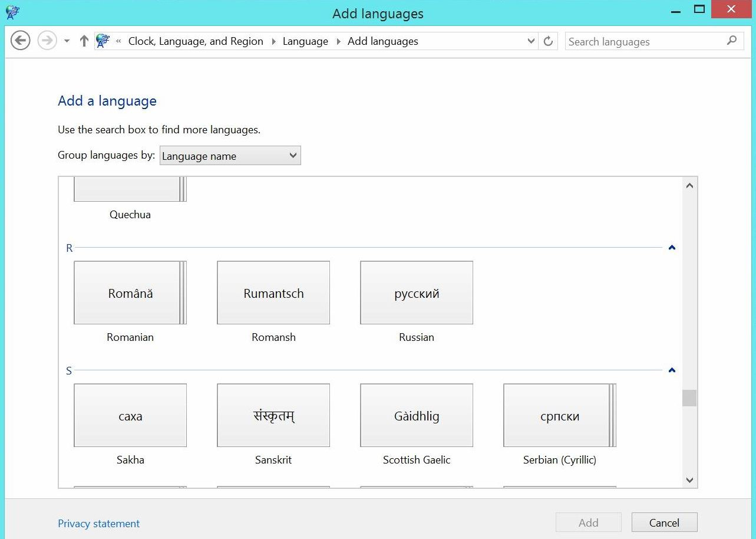The image size is (756, 539).
Task: Select the Serbian (Cyrillic) tile
Action: pos(559,416)
